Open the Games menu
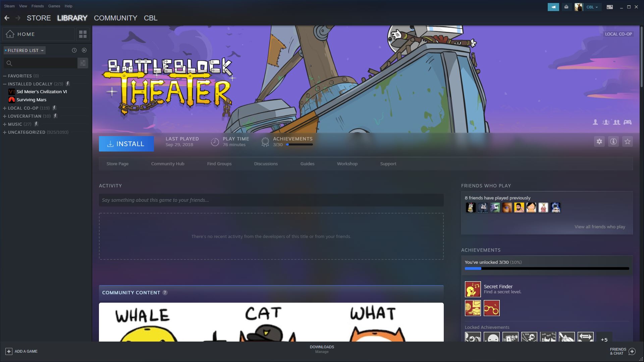The width and height of the screenshot is (644, 362). pos(54,6)
